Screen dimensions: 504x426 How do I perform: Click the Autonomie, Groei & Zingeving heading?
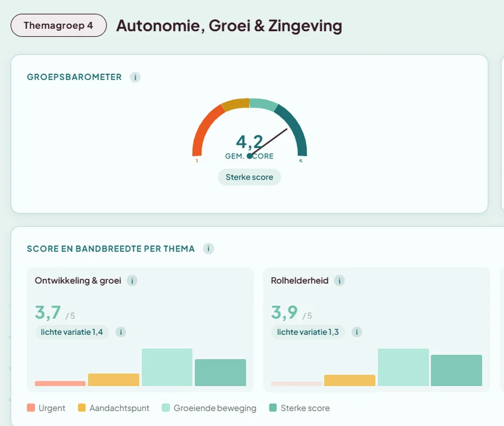click(x=229, y=26)
